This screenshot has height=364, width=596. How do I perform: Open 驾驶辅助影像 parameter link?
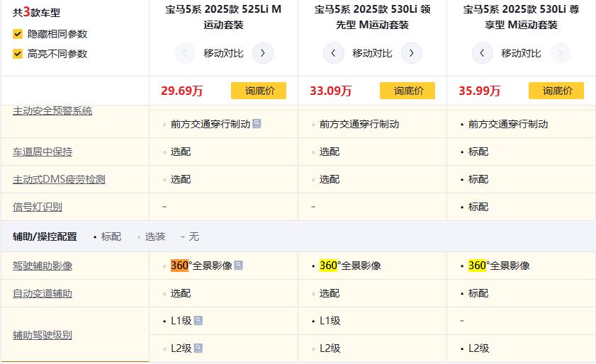click(x=43, y=266)
